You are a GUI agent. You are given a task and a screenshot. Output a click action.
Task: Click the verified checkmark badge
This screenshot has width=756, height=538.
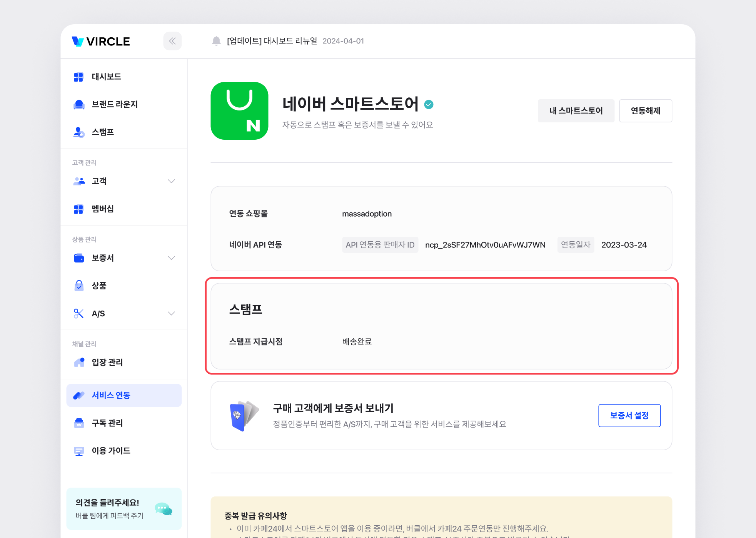429,104
